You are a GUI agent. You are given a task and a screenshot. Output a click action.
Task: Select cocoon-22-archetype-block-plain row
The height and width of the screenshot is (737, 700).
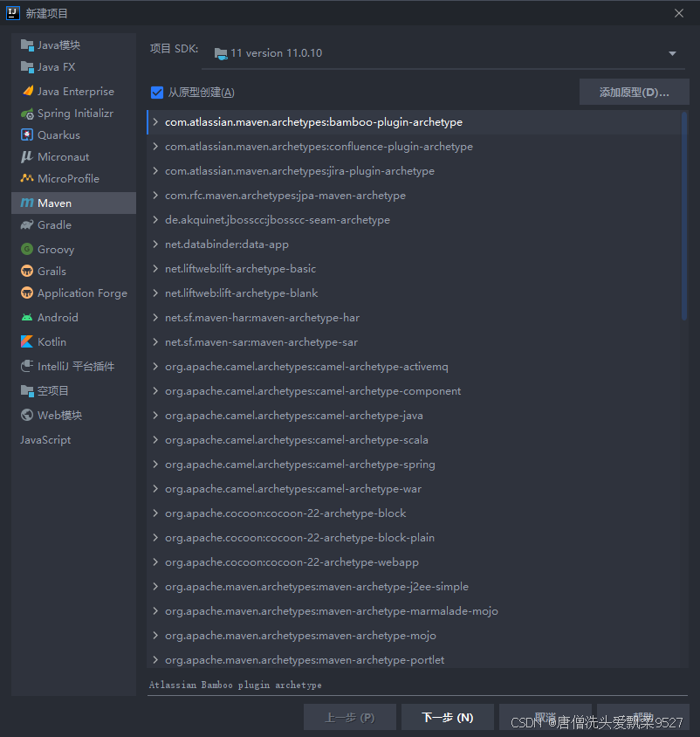(x=414, y=537)
